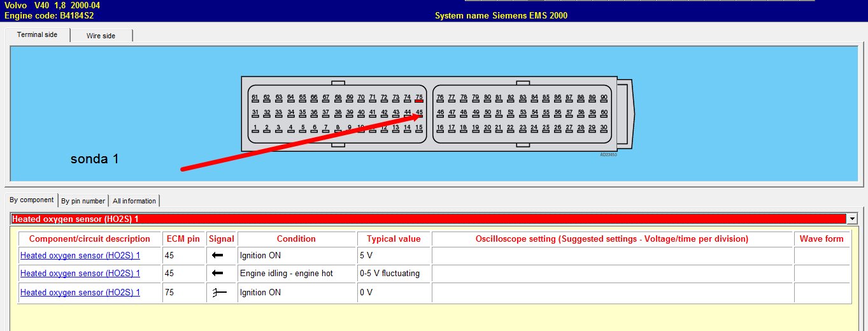Click the ground signal symbol for pin 75
Screen dimensions: 868x331
(220, 292)
